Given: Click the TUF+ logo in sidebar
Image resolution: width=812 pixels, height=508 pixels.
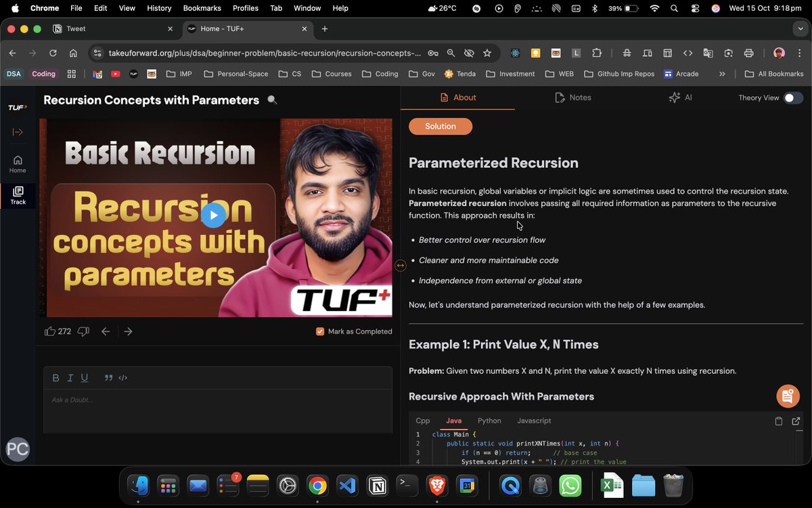Looking at the screenshot, I should click(18, 107).
